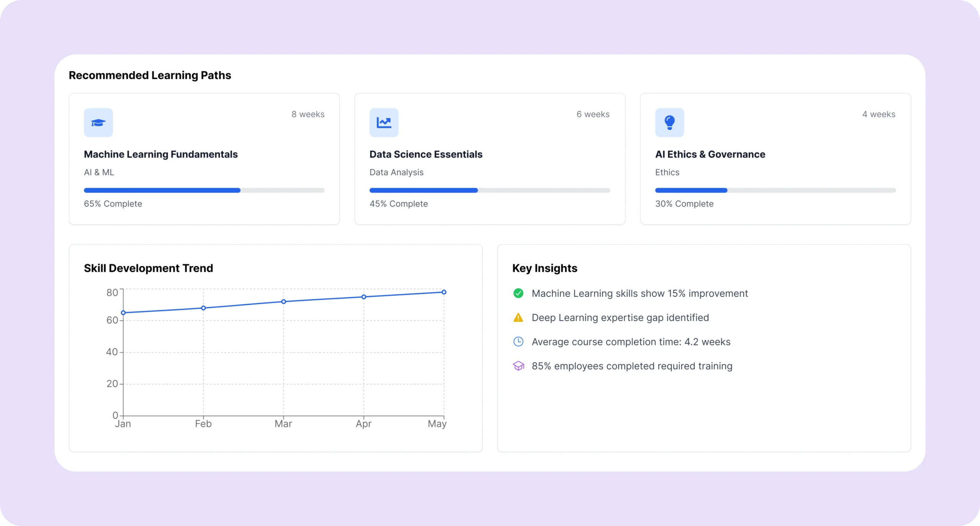
Task: Open Machine Learning Fundamentals course title
Action: pos(161,154)
